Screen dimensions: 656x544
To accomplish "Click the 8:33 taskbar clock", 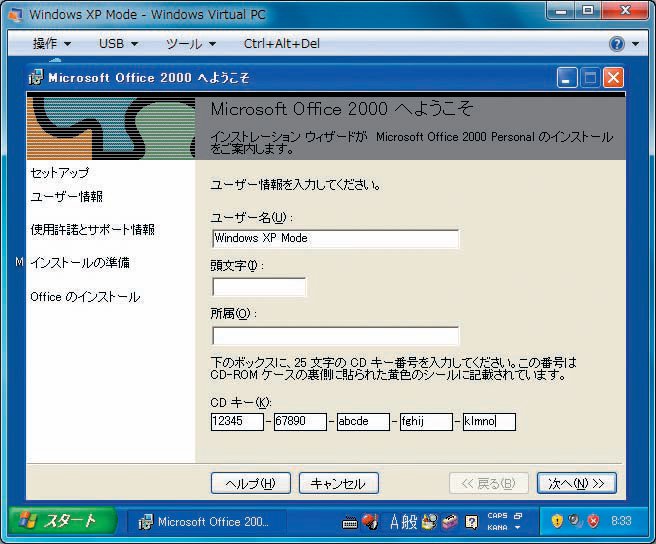I will (x=621, y=521).
